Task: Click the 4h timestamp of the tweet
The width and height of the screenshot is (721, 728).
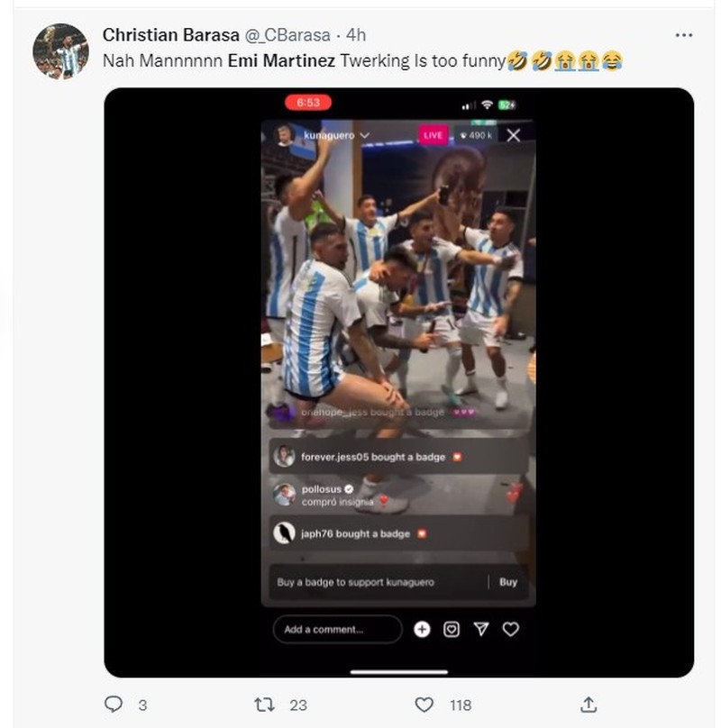Action: coord(356,35)
